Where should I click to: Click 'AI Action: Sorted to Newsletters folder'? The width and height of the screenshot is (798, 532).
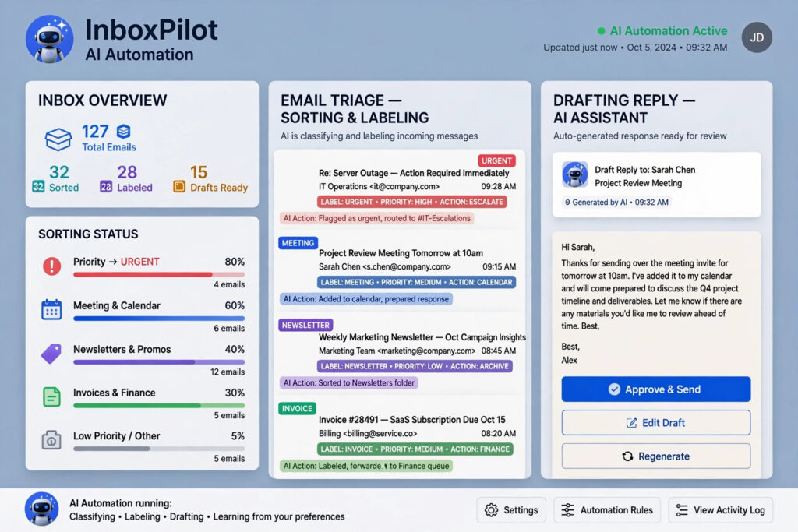[x=348, y=383]
